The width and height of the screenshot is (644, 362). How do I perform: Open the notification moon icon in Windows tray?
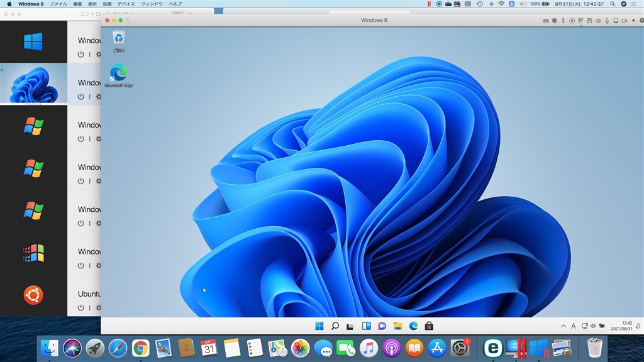(x=638, y=326)
